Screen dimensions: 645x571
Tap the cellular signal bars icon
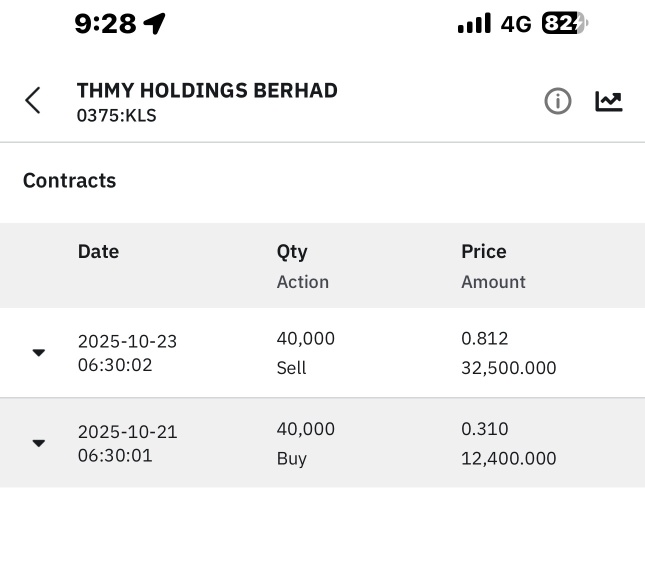(474, 24)
